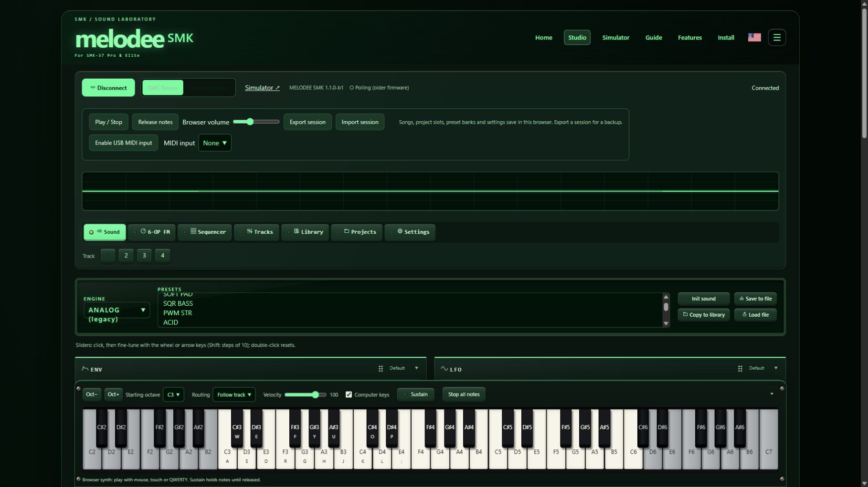Open the Install page
This screenshot has height=487, width=868.
tap(726, 38)
